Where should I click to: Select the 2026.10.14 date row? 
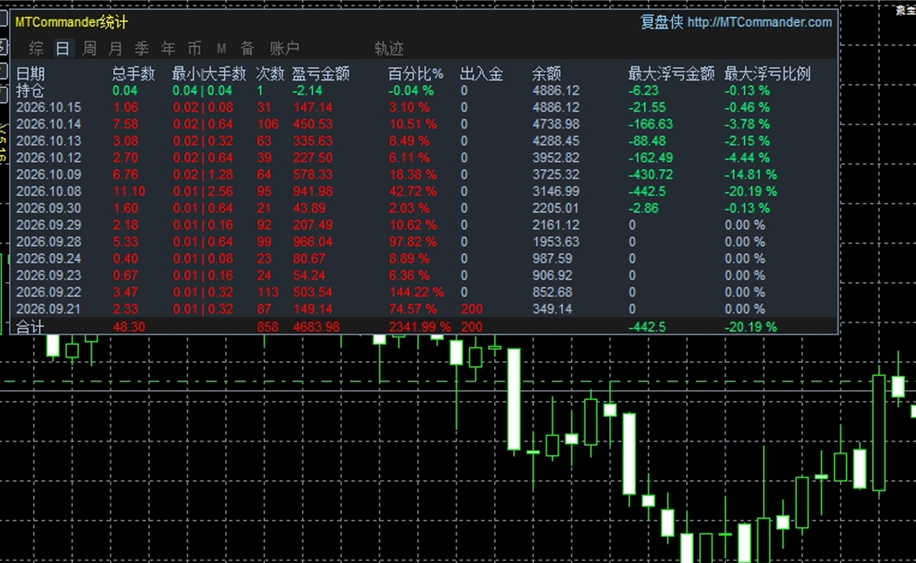pyautogui.click(x=48, y=124)
